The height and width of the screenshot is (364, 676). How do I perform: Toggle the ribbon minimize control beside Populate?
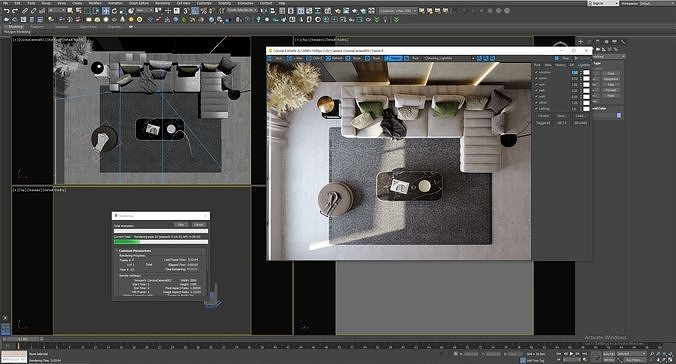coord(131,27)
